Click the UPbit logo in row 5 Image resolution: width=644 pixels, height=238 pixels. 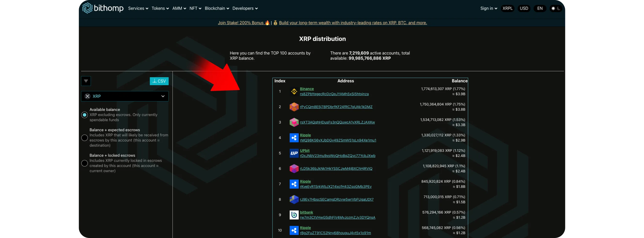pos(294,153)
